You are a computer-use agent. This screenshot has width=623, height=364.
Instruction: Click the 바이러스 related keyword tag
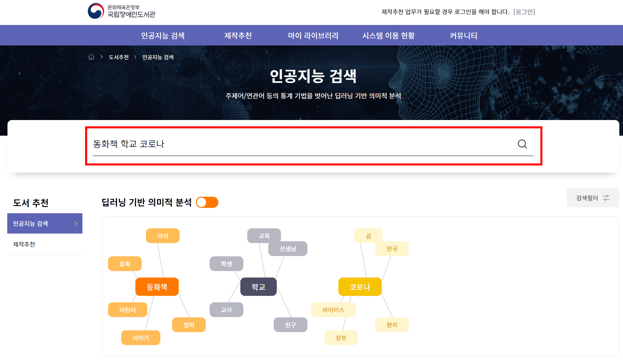[x=333, y=310]
